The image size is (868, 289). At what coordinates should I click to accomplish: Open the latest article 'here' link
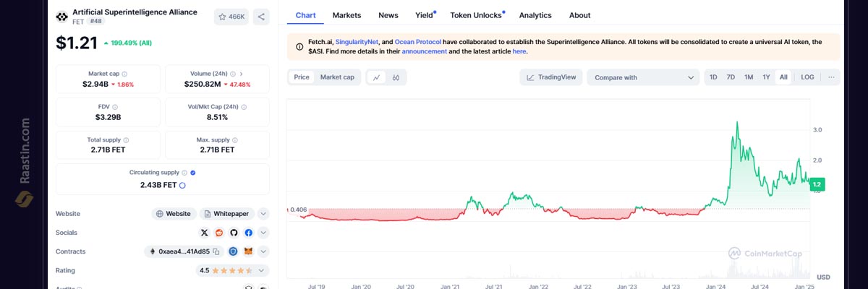pos(519,51)
